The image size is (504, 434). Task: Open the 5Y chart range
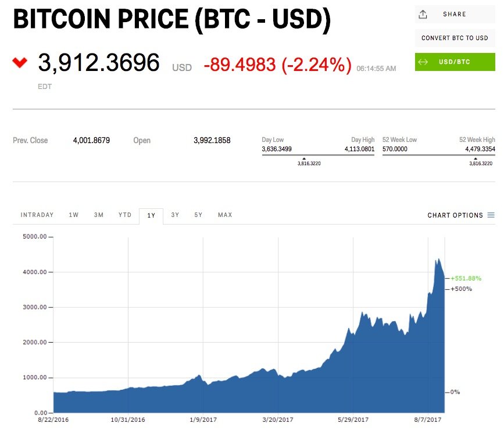pos(199,215)
